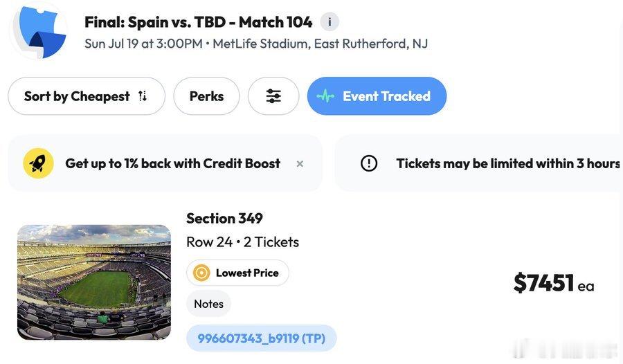The height and width of the screenshot is (364, 623).
Task: Click the Final: Spain vs. TBD event title
Action: (x=198, y=22)
